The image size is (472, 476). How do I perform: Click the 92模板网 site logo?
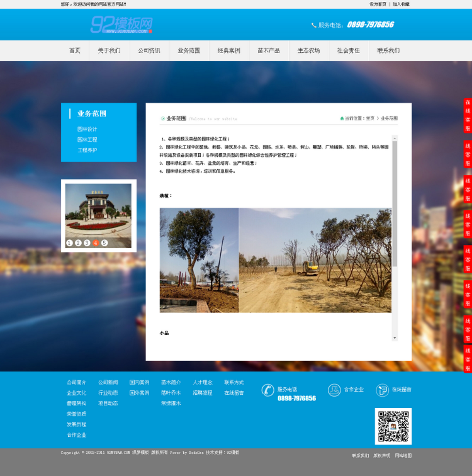coord(121,25)
